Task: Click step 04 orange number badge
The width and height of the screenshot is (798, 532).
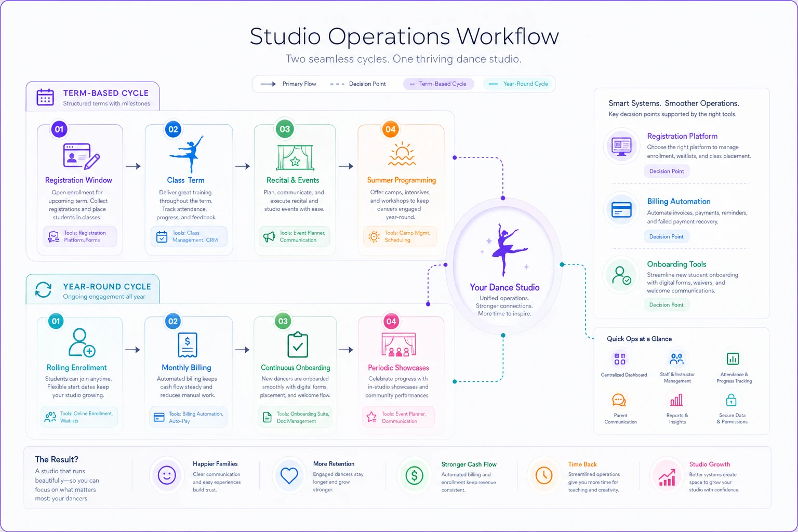Action: point(391,129)
